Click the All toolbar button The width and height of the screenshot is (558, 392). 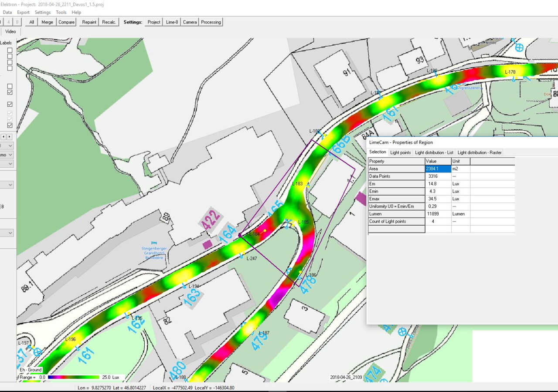pos(31,22)
